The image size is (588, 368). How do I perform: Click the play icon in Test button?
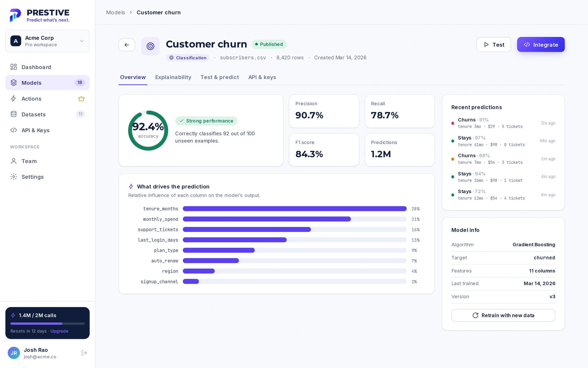[x=486, y=44]
